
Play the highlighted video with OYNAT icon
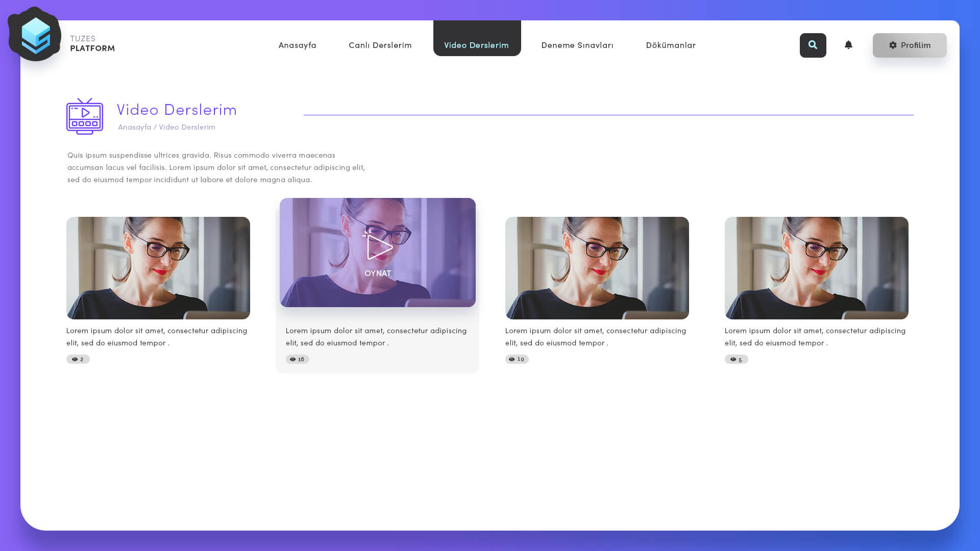click(378, 253)
